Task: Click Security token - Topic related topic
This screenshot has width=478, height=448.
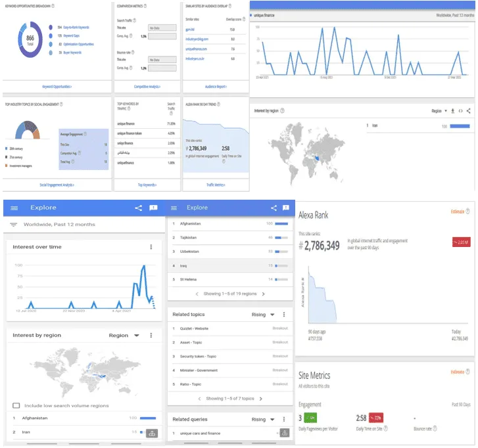Action: pyautogui.click(x=198, y=357)
